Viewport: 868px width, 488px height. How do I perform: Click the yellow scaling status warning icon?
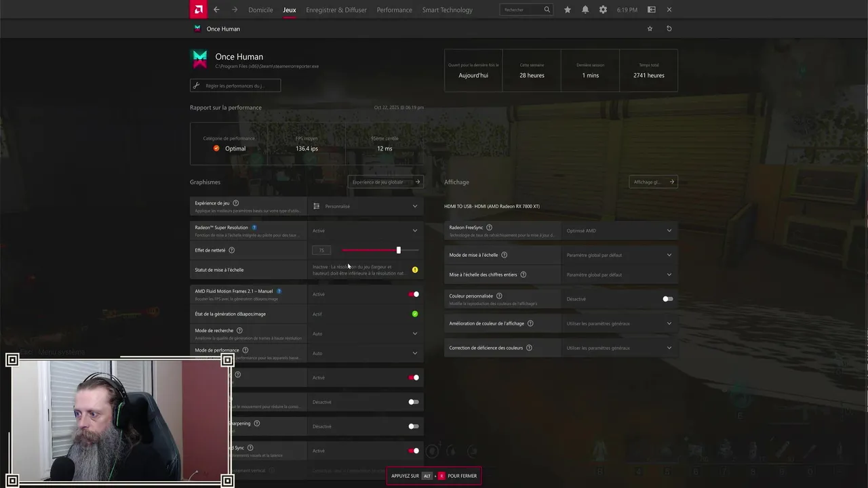pyautogui.click(x=415, y=270)
